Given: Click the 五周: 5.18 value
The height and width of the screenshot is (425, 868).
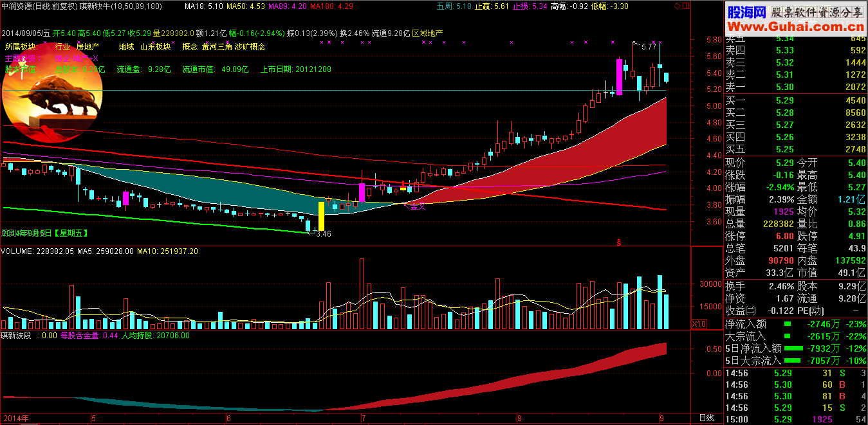Looking at the screenshot, I should pyautogui.click(x=454, y=6).
